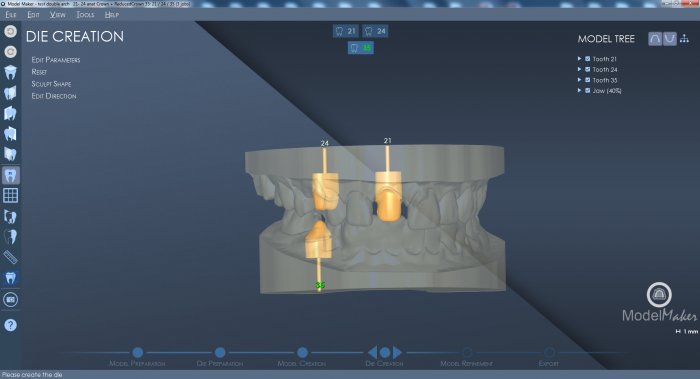Expand the Tooth 35 tree node
This screenshot has width=700, height=379.
click(x=579, y=80)
